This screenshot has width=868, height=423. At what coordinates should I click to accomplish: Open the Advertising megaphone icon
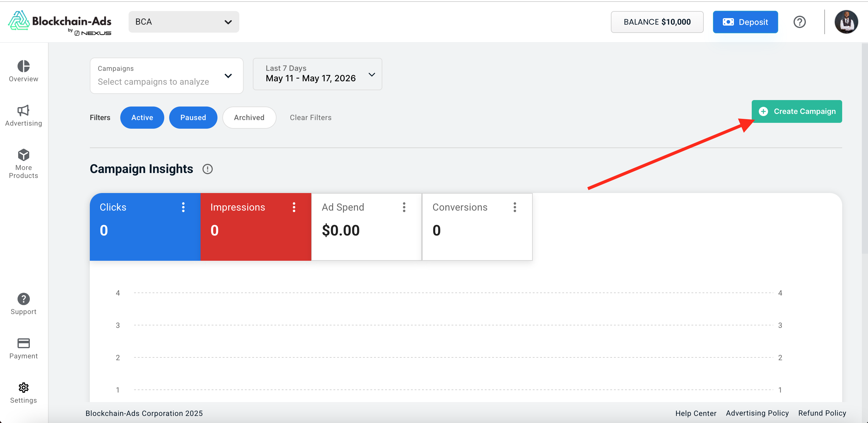click(23, 110)
